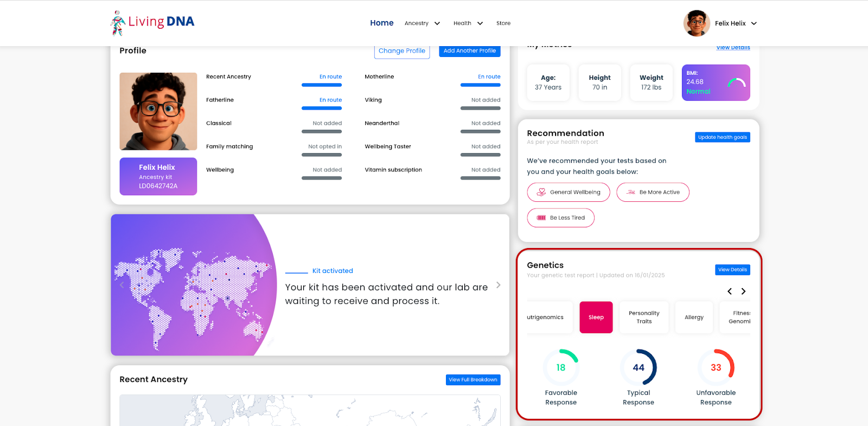Select the Felix Helix Ancestry kit card
Screen dimensions: 868x426
tap(158, 176)
